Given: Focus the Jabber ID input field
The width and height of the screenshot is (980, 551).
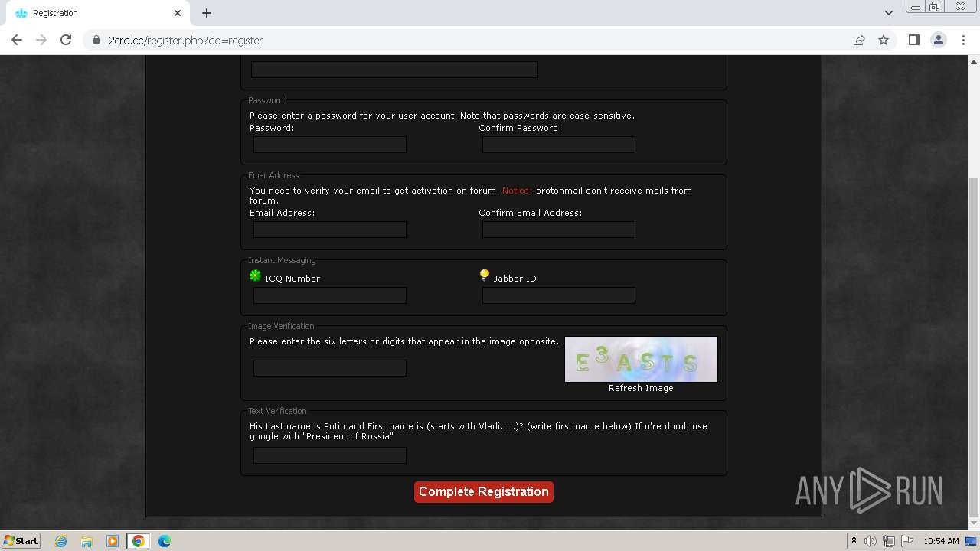Looking at the screenshot, I should click(x=559, y=295).
